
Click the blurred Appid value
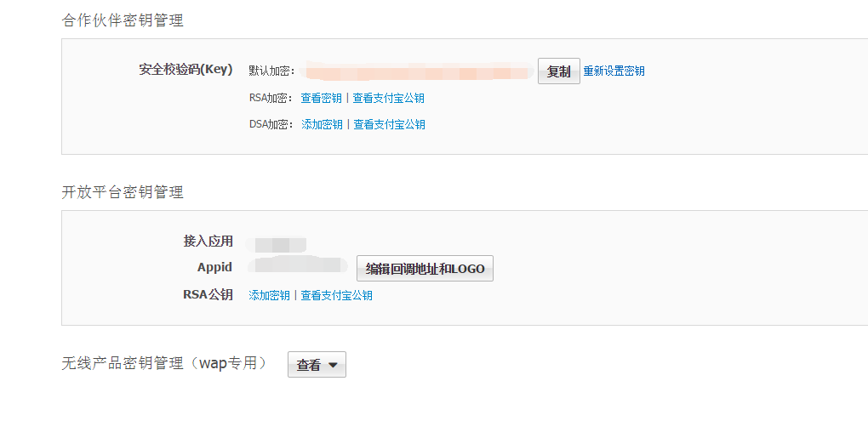coord(298,265)
